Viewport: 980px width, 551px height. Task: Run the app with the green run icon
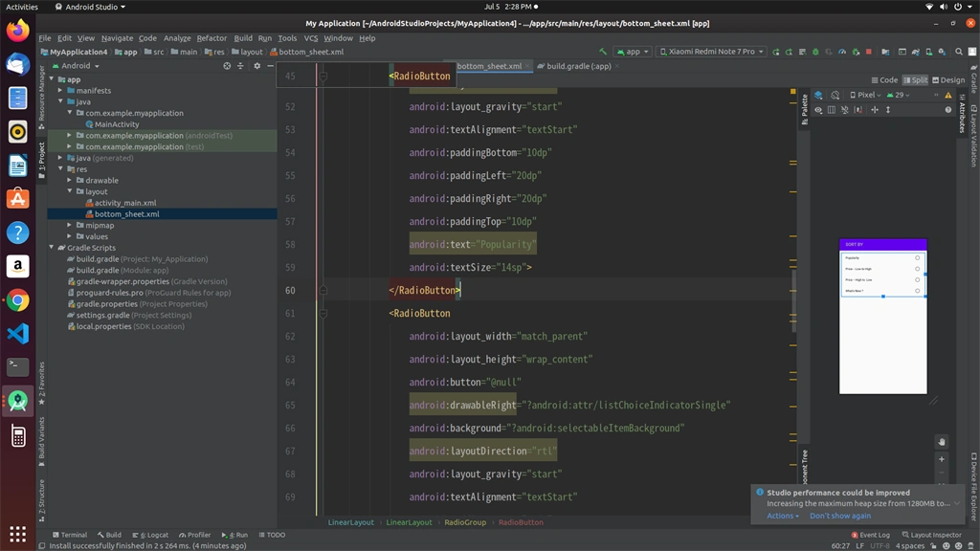coord(776,52)
